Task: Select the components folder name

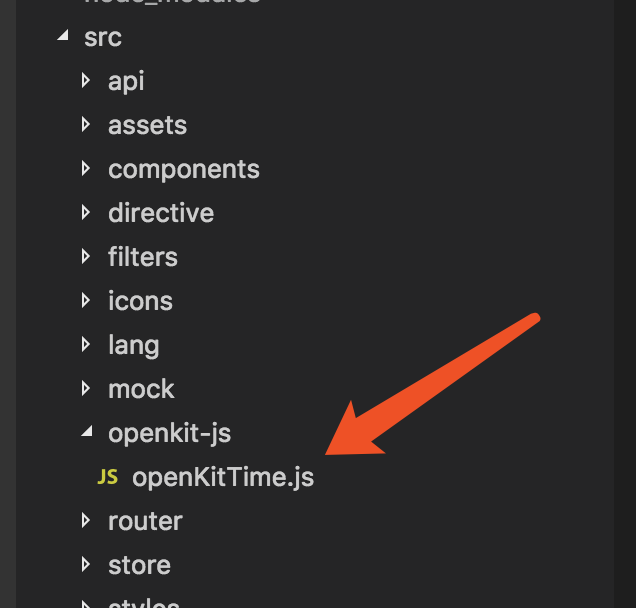Action: coord(184,169)
